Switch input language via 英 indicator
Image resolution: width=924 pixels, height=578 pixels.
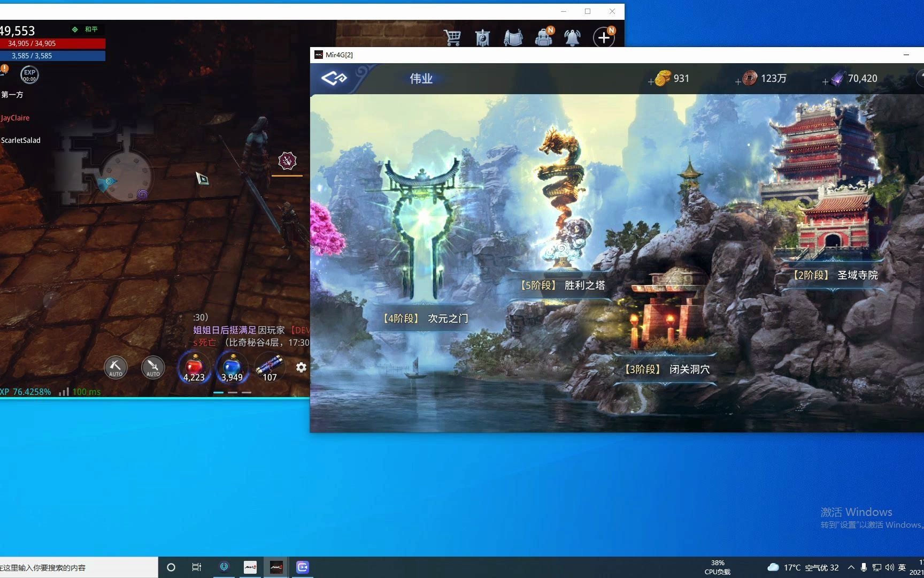point(902,567)
